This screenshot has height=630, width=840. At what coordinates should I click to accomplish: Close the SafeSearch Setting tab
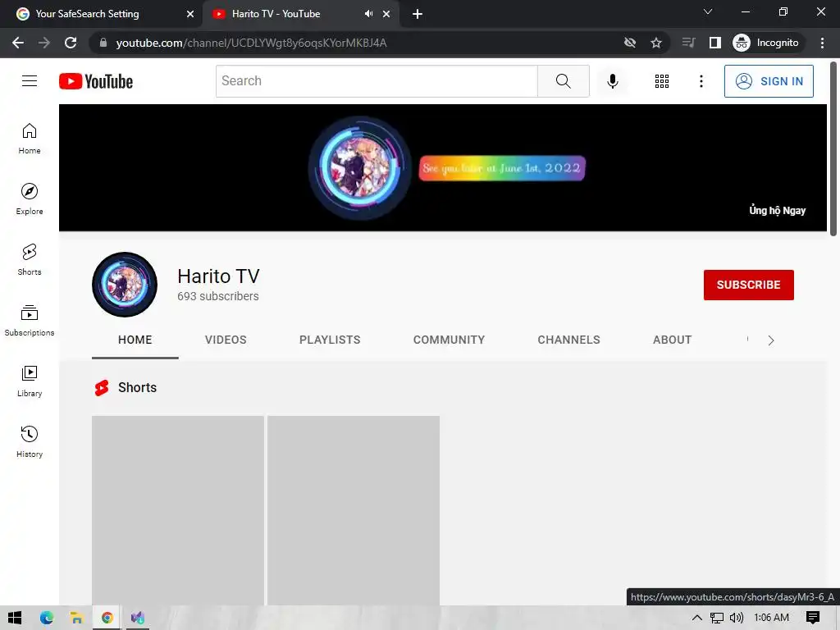190,14
